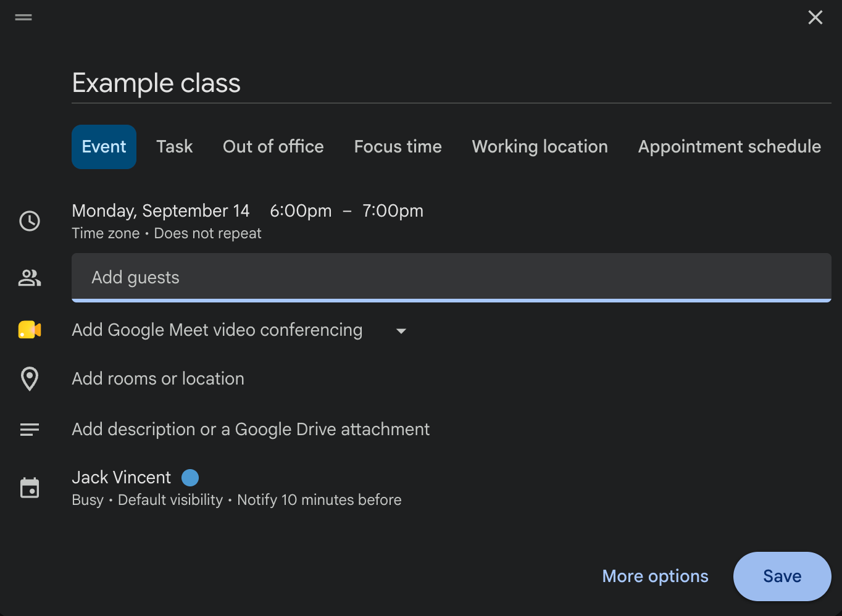
Task: Close the event creation dialog
Action: click(815, 17)
